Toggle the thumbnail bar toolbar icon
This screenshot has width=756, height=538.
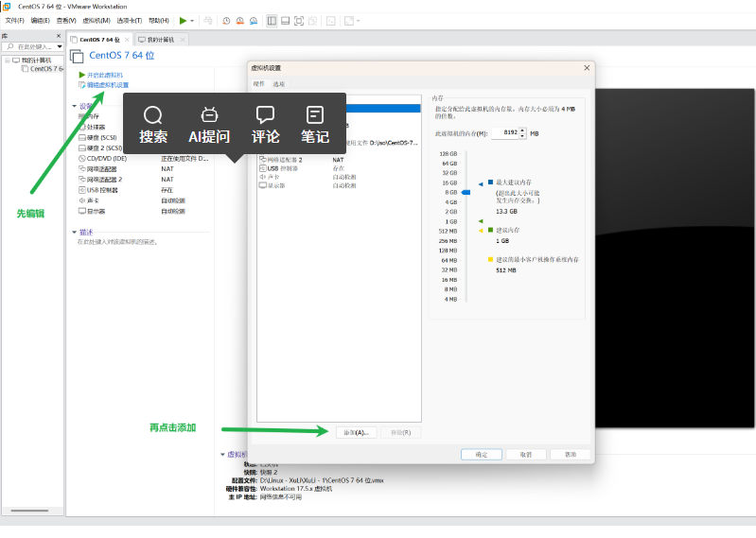click(x=286, y=21)
